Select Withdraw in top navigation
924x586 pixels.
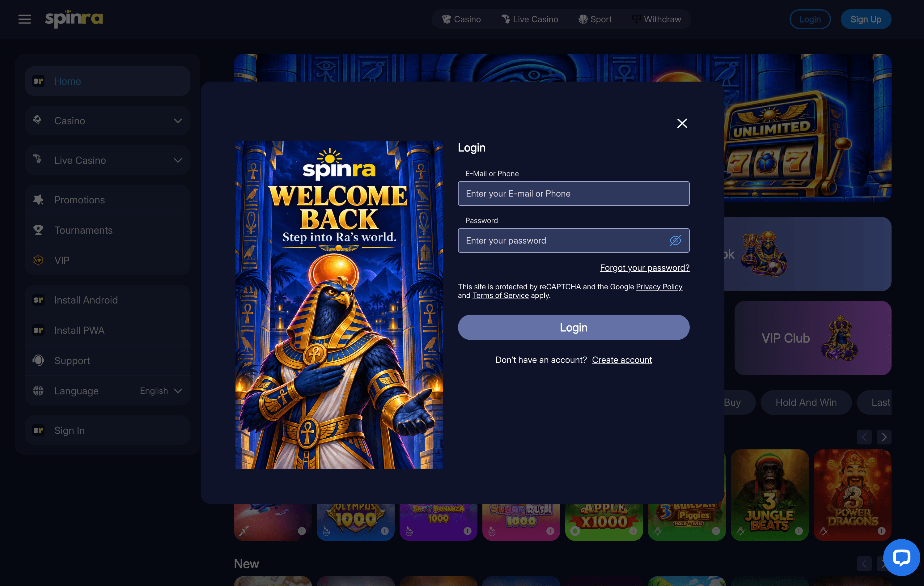pos(657,19)
